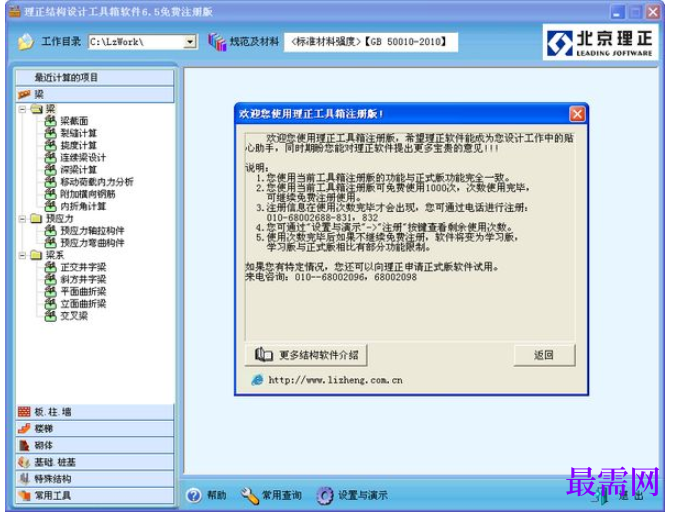
Task: Open the 平面曲折梁 item icon
Action: pos(51,291)
